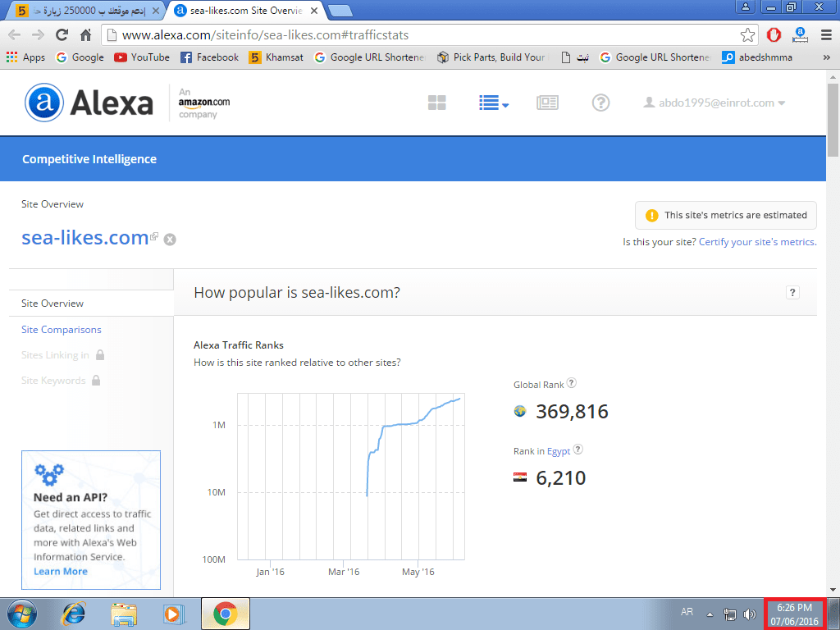Open Internet Explorer from the taskbar
The height and width of the screenshot is (630, 840).
[x=75, y=614]
